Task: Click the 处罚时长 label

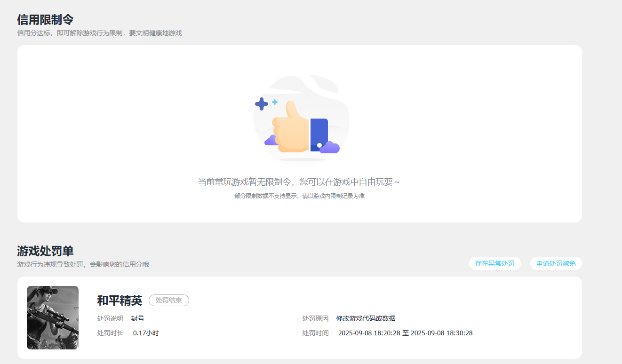Action: [110, 333]
